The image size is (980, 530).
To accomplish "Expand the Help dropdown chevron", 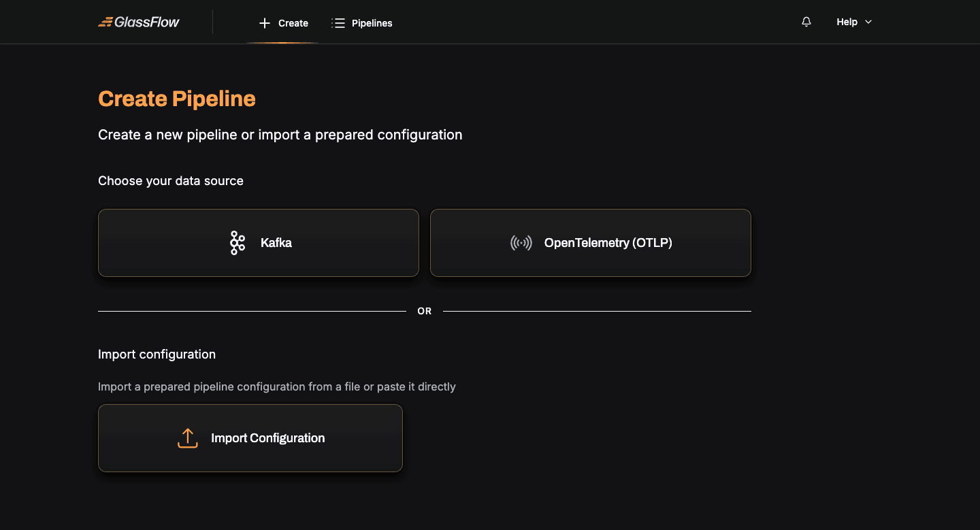I will pos(868,22).
